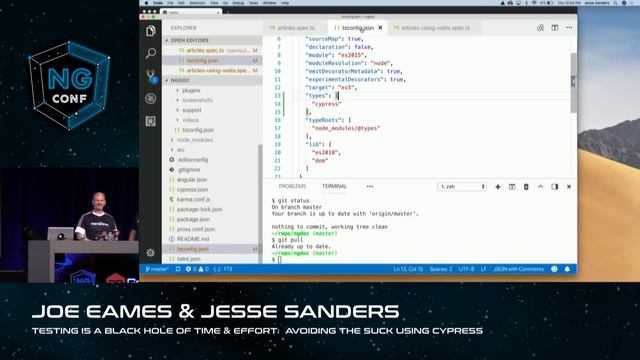Expand the support folder

pyautogui.click(x=192, y=110)
